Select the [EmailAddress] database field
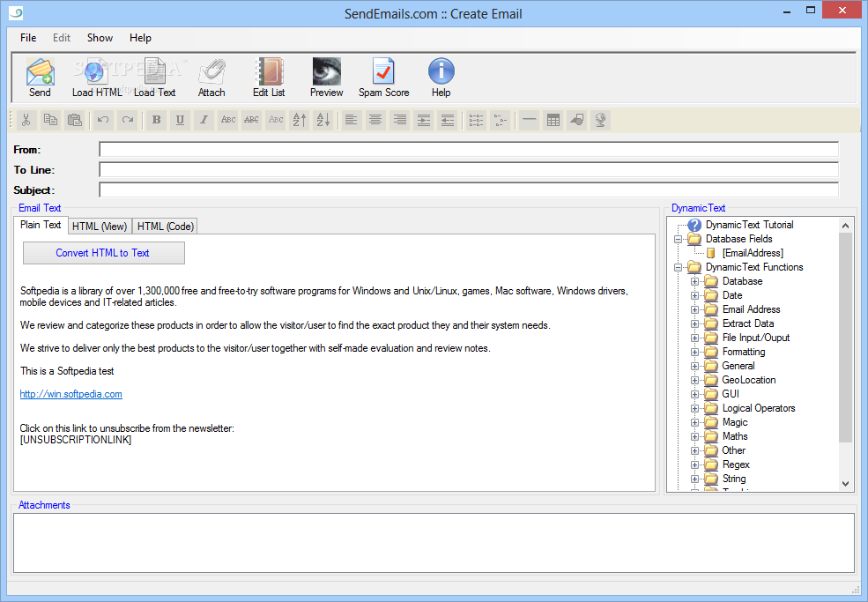868x602 pixels. [753, 253]
